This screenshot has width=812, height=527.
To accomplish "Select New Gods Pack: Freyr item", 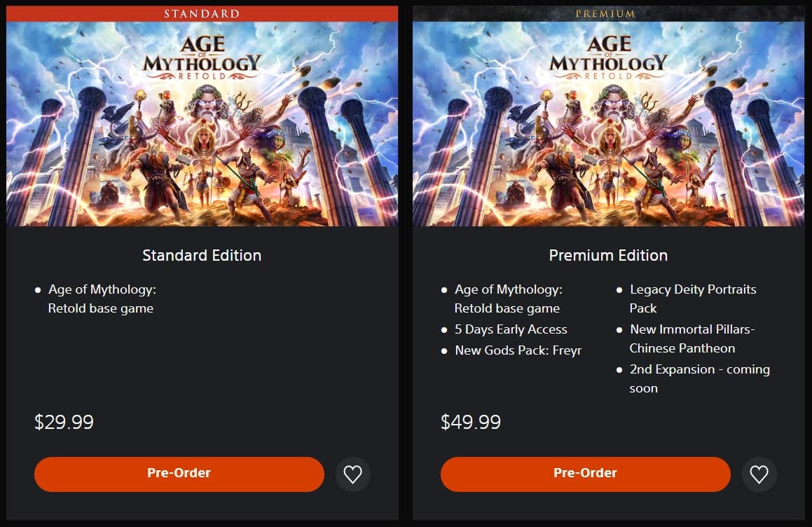I will click(x=518, y=350).
